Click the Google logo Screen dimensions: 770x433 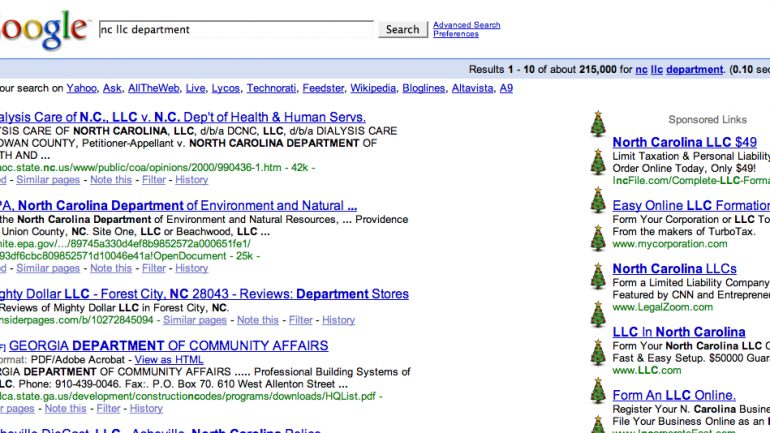coord(43,29)
